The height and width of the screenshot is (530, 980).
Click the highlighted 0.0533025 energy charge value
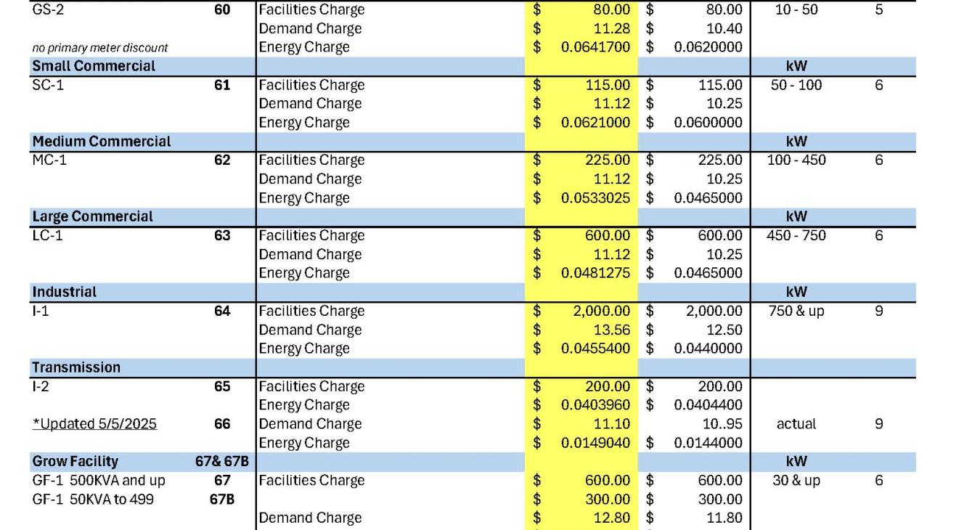click(x=595, y=198)
